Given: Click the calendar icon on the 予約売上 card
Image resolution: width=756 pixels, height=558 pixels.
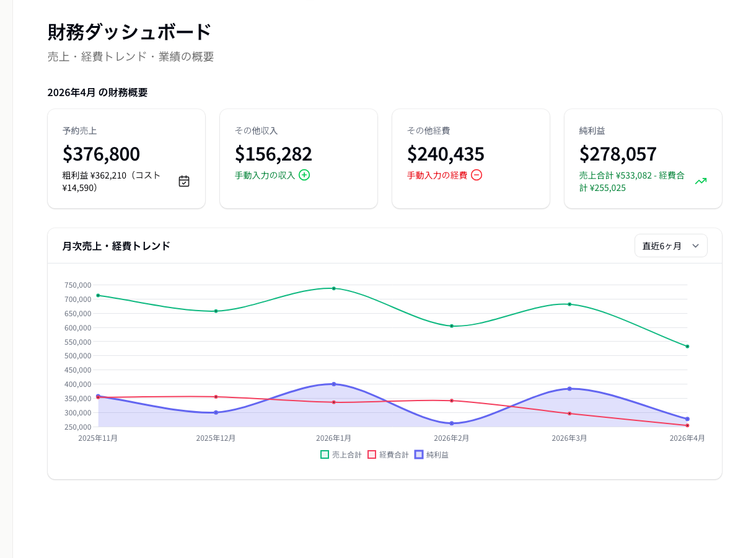Looking at the screenshot, I should tap(183, 180).
